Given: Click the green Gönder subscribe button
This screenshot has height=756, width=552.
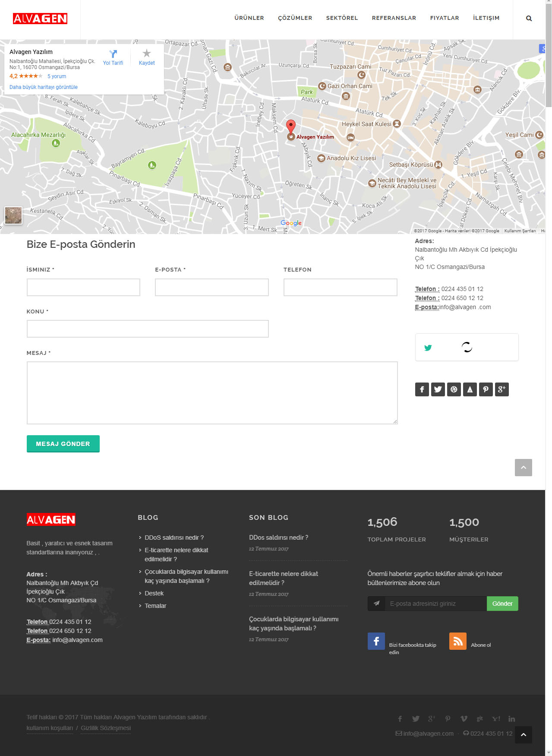Looking at the screenshot, I should (502, 604).
